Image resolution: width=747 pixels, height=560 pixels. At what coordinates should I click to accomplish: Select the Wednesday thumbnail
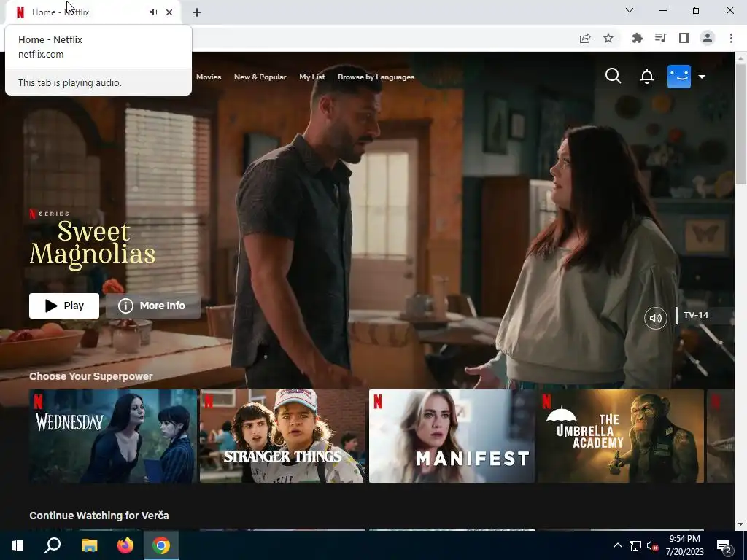(x=113, y=436)
